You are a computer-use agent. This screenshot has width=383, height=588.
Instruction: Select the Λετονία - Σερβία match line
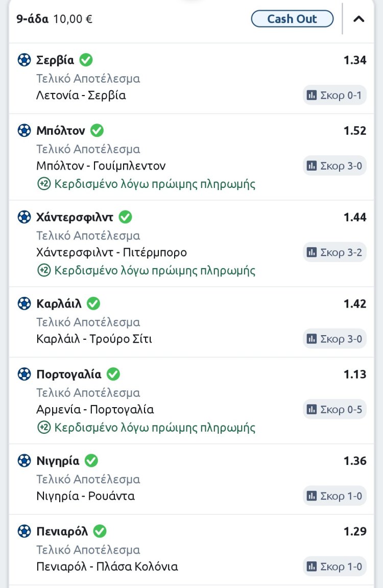click(x=81, y=96)
